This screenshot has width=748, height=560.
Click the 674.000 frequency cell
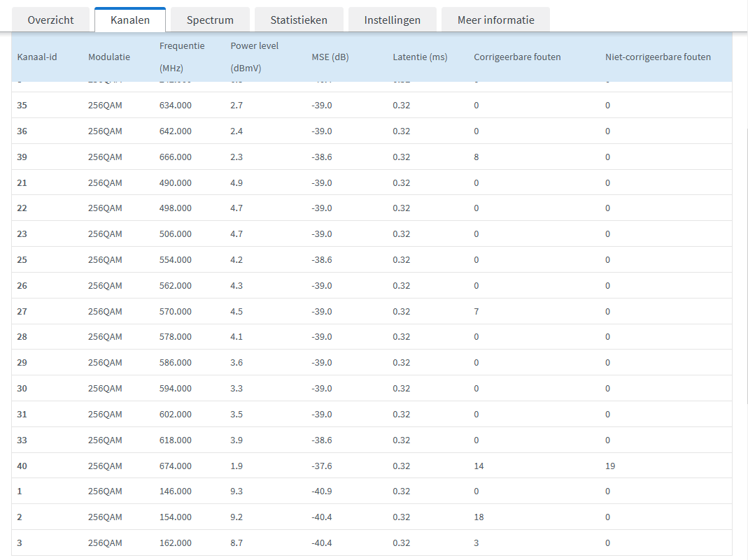[x=175, y=466]
